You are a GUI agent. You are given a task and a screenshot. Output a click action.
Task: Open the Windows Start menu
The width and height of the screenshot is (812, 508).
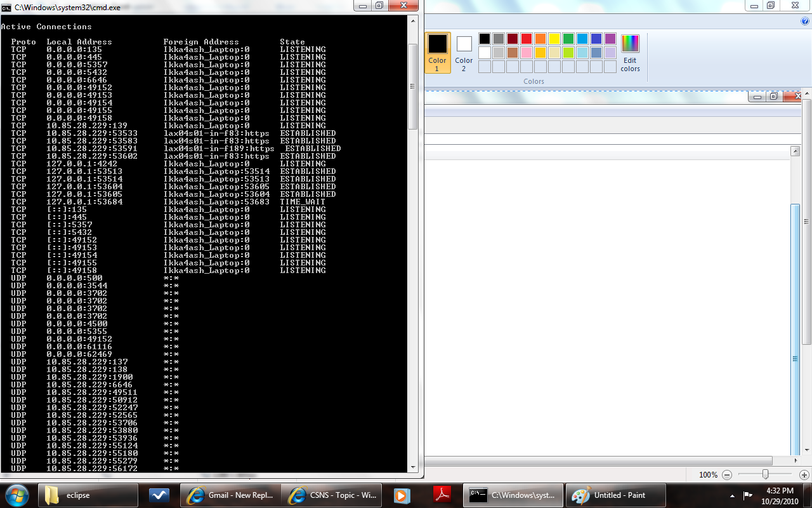tap(17, 495)
